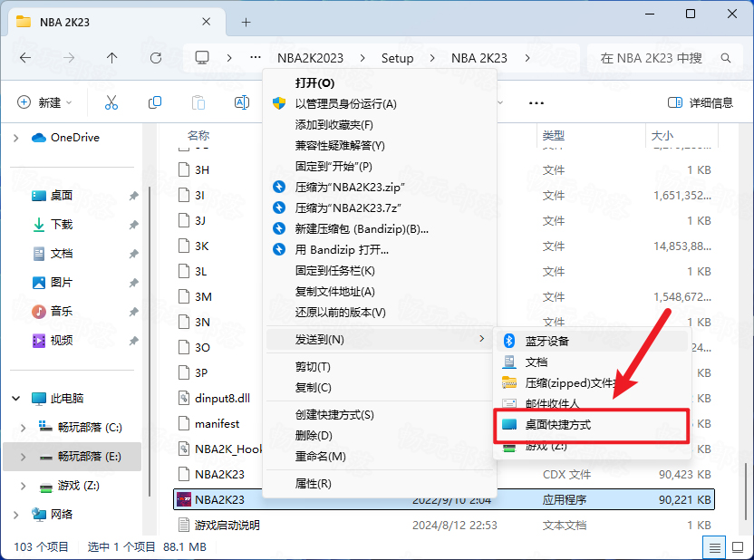The width and height of the screenshot is (754, 560).
Task: Choose New archive (Bandizip) entry
Action: [x=380, y=229]
